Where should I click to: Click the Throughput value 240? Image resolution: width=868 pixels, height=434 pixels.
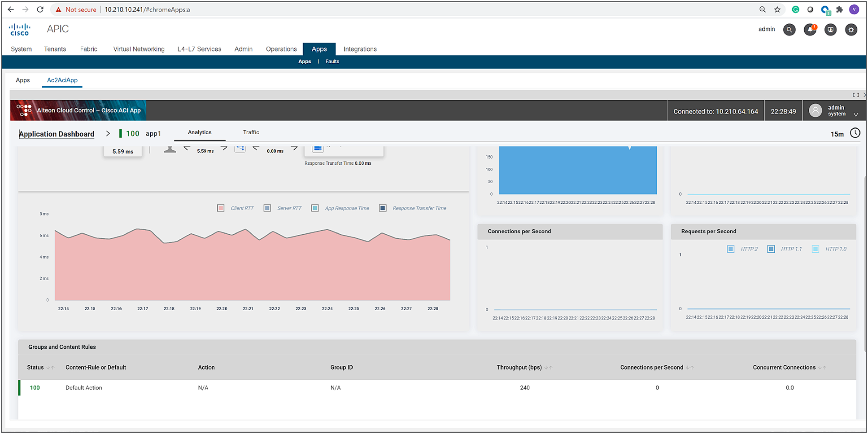525,388
